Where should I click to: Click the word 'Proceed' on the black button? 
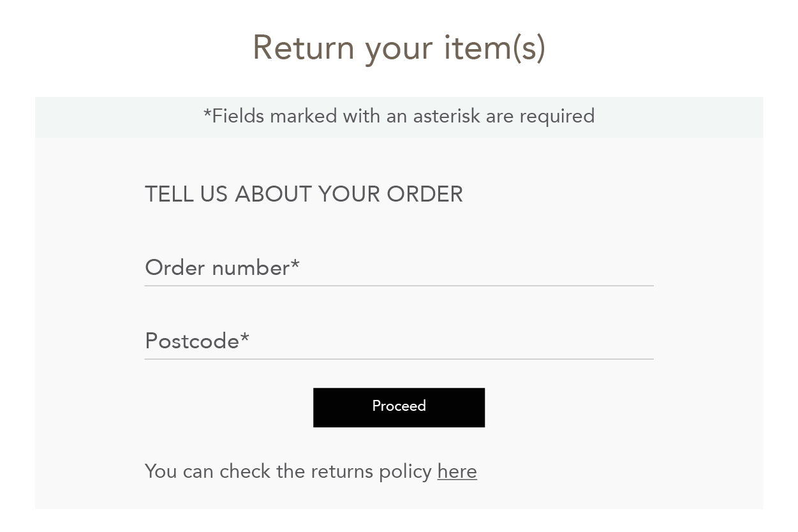coord(399,406)
